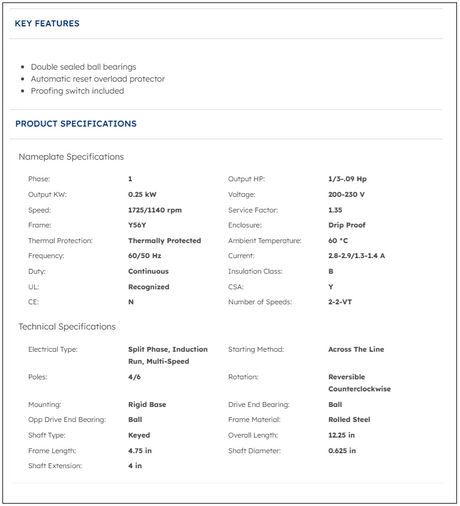Click the Starting Method value Across The Line
Screen dimensions: 460x506
tap(356, 349)
